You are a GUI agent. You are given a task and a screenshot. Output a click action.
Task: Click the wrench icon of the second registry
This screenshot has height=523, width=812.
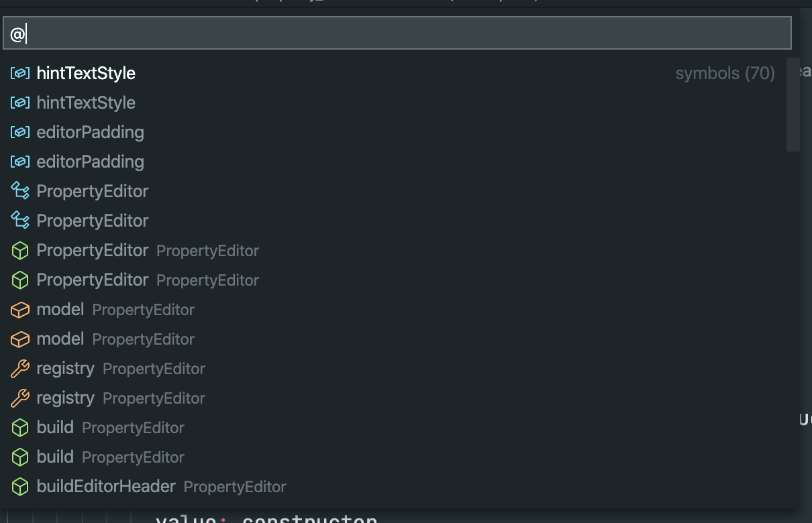click(x=20, y=398)
